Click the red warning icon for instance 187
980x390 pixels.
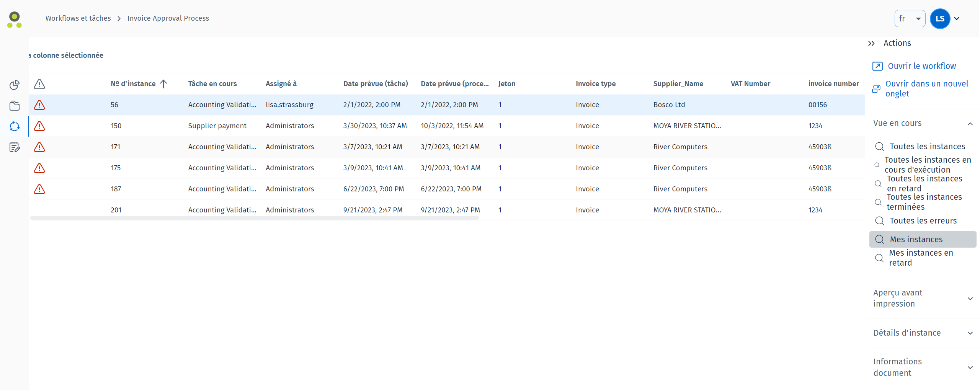click(x=39, y=189)
